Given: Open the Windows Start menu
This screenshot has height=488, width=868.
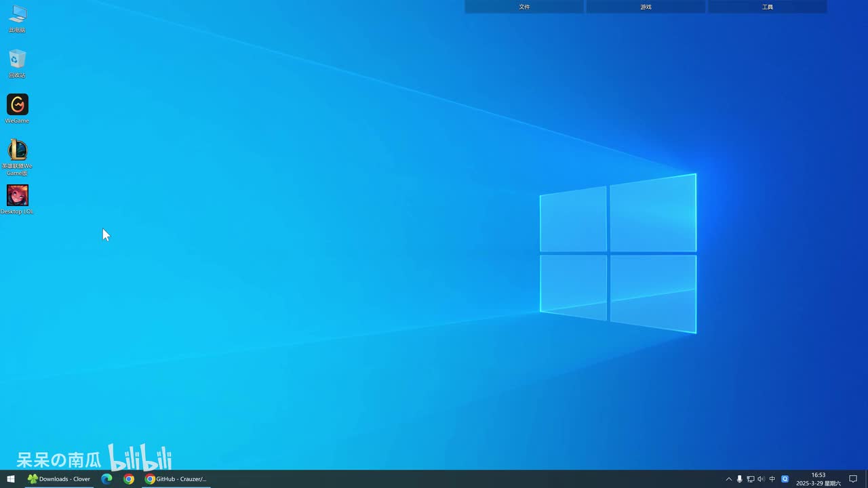Looking at the screenshot, I should pyautogui.click(x=11, y=479).
